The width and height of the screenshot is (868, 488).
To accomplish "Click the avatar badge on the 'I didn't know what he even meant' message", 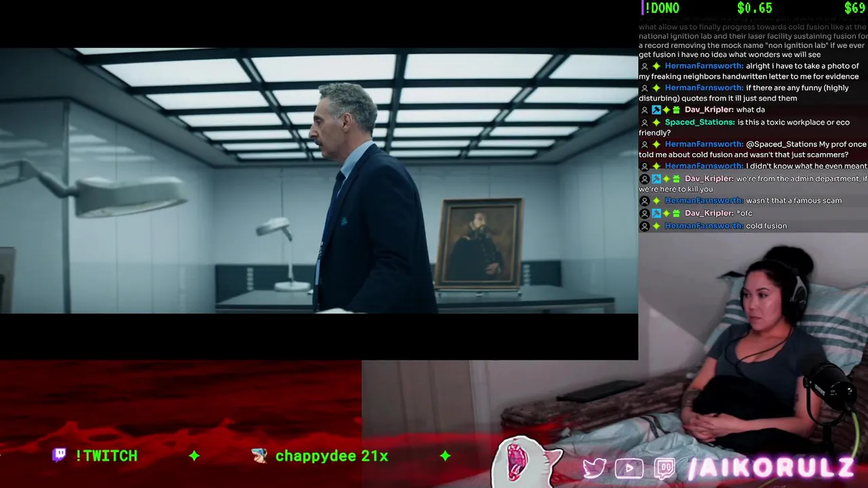I will (x=644, y=166).
